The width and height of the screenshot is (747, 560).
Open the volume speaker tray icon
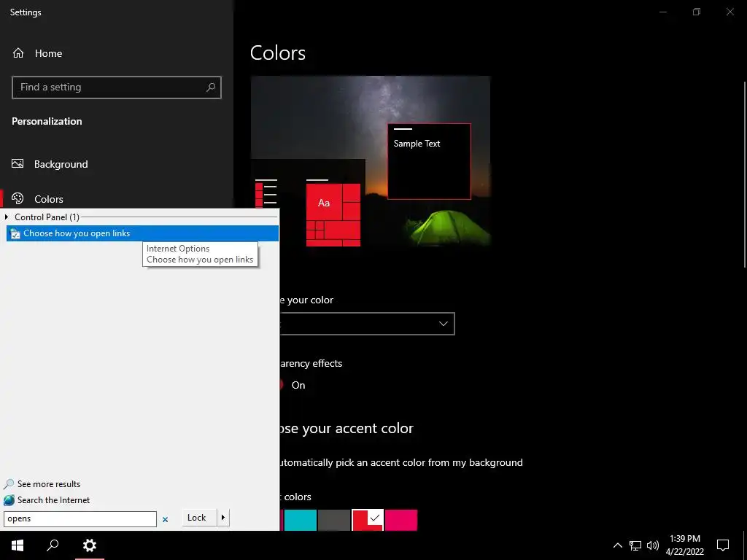pos(653,545)
